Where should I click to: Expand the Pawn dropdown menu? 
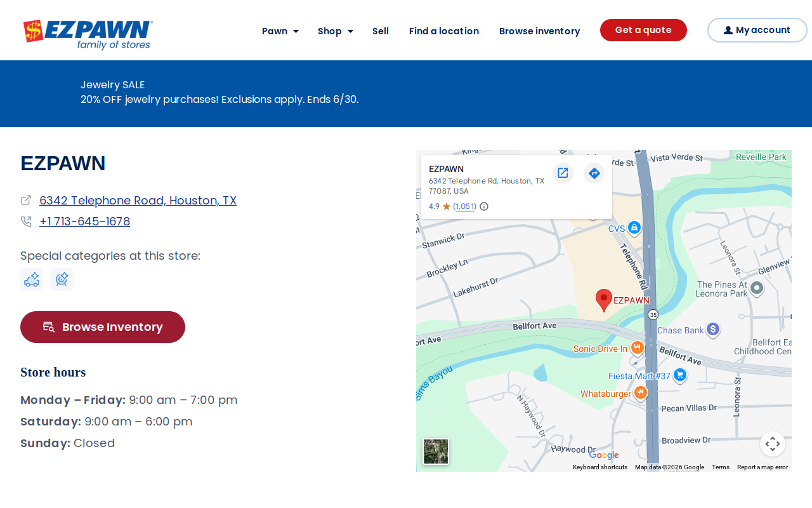coord(280,30)
